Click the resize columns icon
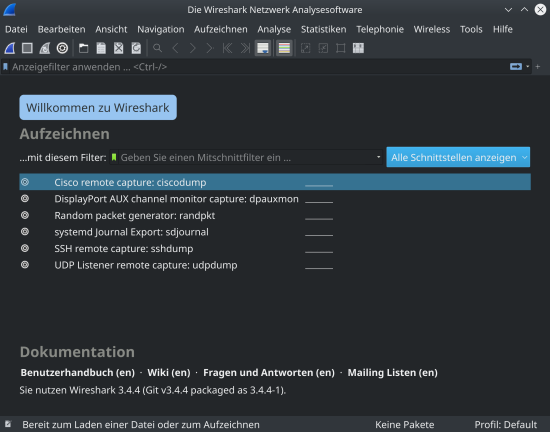 tap(358, 48)
